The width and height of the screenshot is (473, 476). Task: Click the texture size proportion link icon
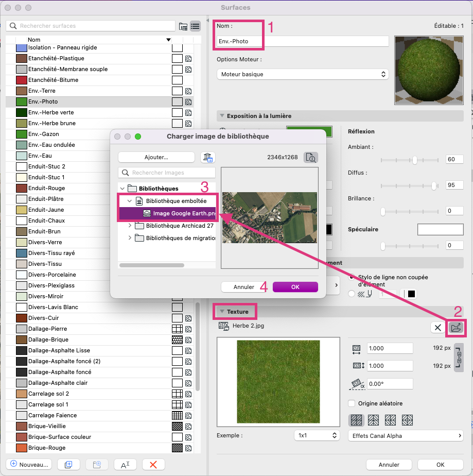click(x=459, y=358)
